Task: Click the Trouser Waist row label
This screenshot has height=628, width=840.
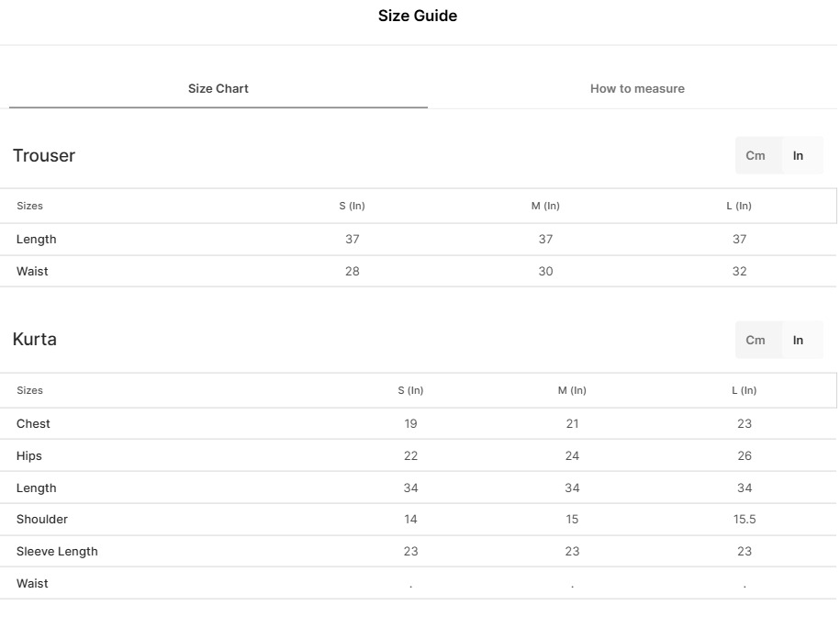Action: coord(32,272)
